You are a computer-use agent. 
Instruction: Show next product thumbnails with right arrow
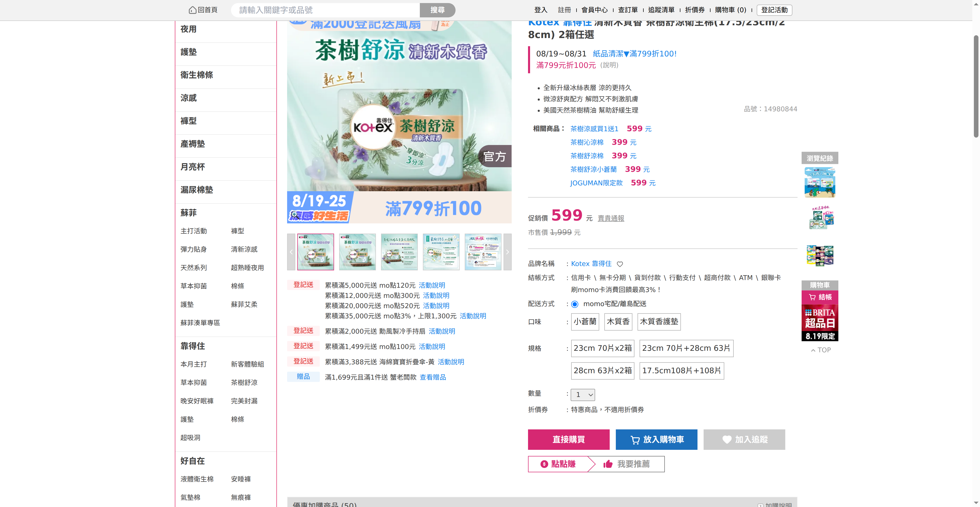pyautogui.click(x=507, y=252)
